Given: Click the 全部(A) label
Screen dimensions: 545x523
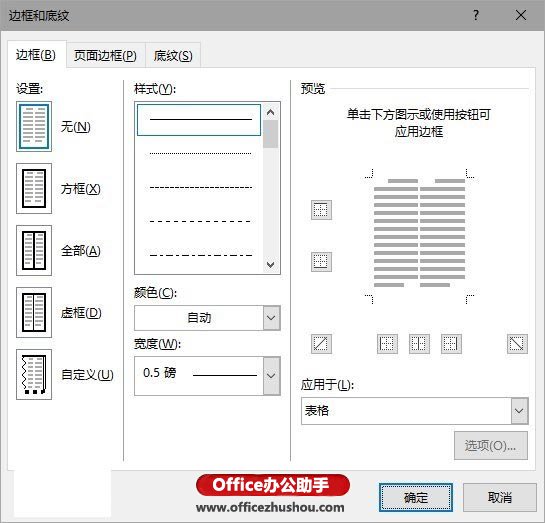Looking at the screenshot, I should coord(81,251).
